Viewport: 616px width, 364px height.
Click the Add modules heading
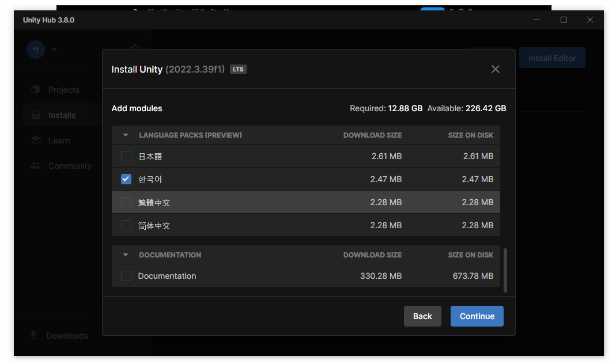click(137, 108)
